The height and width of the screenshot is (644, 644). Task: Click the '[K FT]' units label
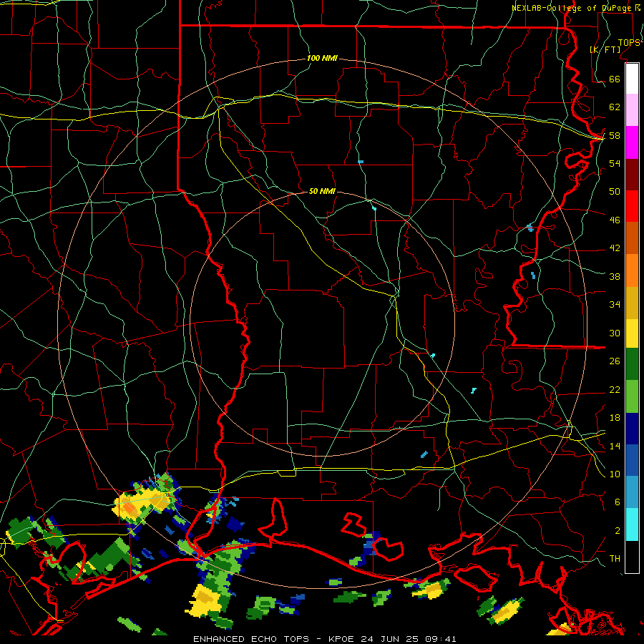click(605, 50)
